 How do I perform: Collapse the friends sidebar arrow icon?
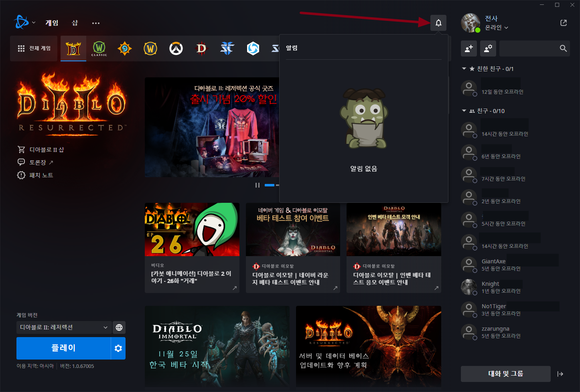click(560, 374)
